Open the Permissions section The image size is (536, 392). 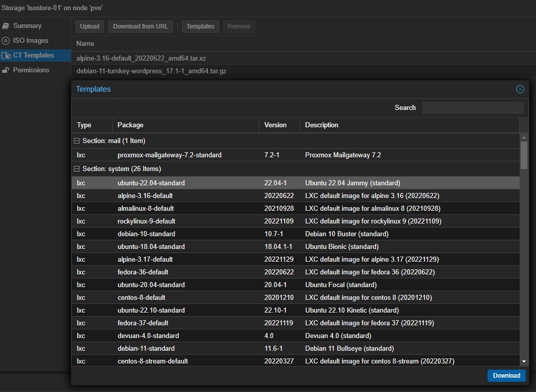31,70
